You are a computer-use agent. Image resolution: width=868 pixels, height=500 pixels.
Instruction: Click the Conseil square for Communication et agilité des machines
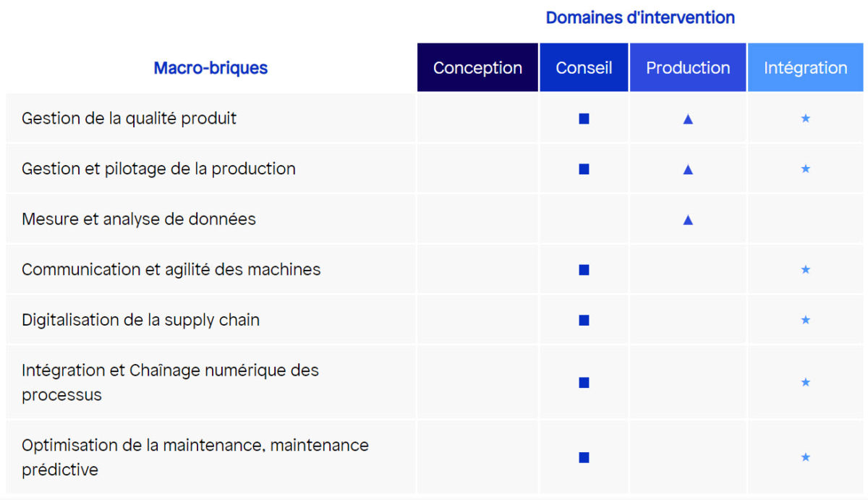click(584, 270)
